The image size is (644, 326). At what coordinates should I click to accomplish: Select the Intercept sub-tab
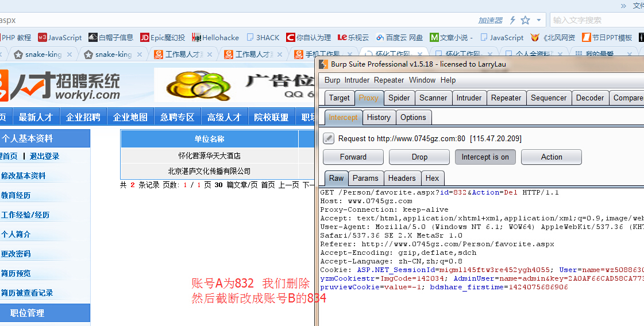[x=343, y=118]
